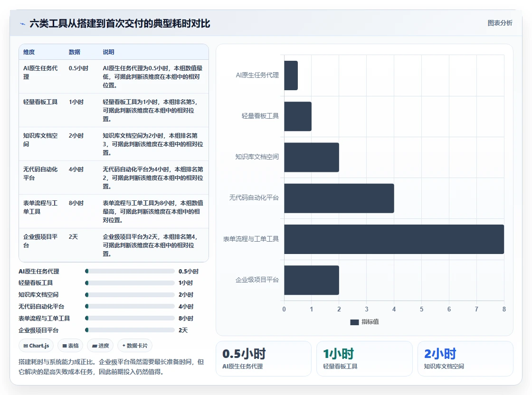Screen dimensions: 532x395
Task: Click the 表单流程与工单工具 y-axis label
Action: (251, 239)
